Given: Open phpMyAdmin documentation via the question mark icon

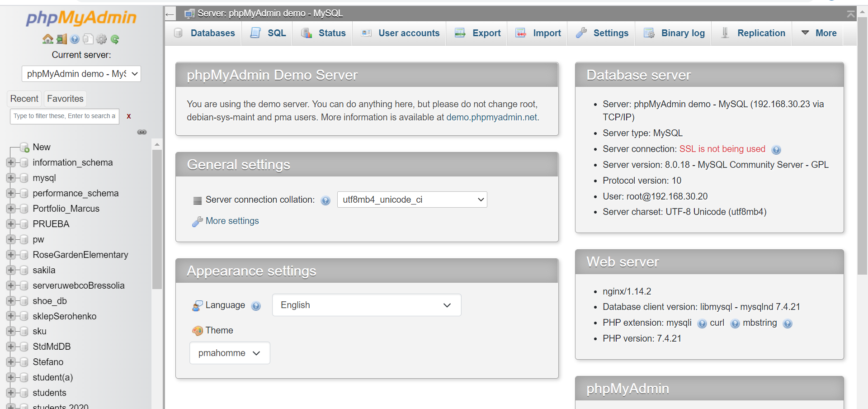Looking at the screenshot, I should [75, 39].
